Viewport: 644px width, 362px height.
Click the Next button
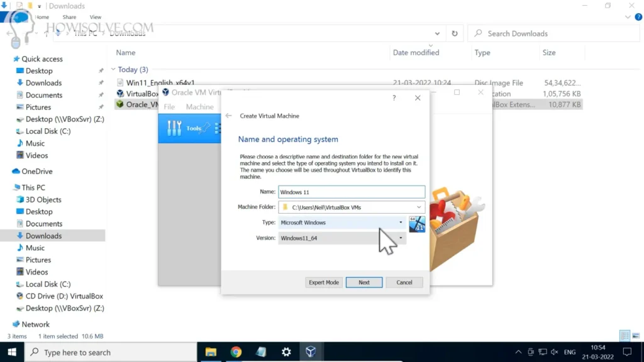point(364,283)
